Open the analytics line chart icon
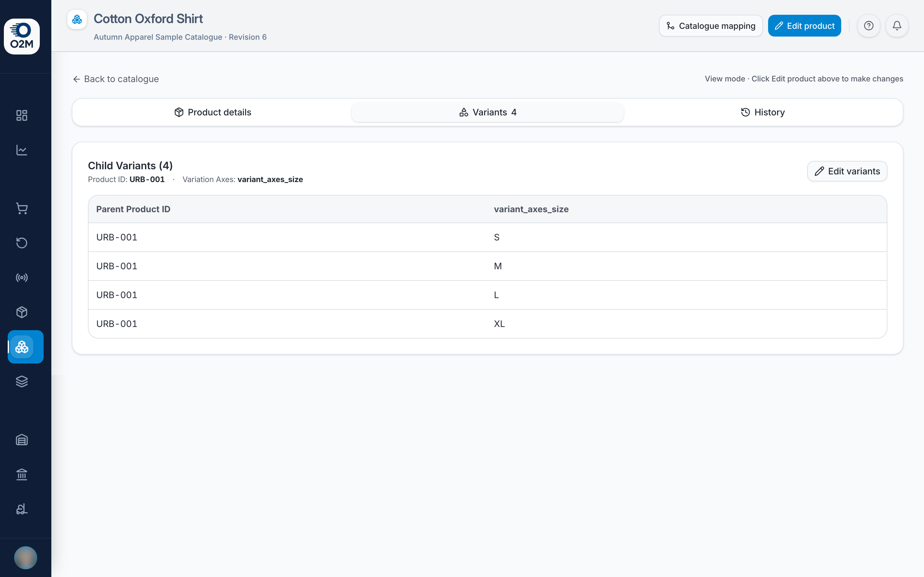 pyautogui.click(x=22, y=150)
